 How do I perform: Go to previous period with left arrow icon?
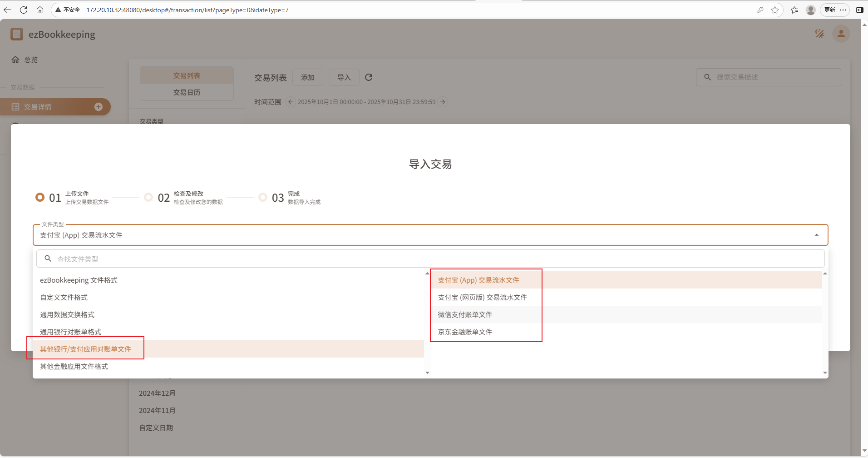(290, 102)
